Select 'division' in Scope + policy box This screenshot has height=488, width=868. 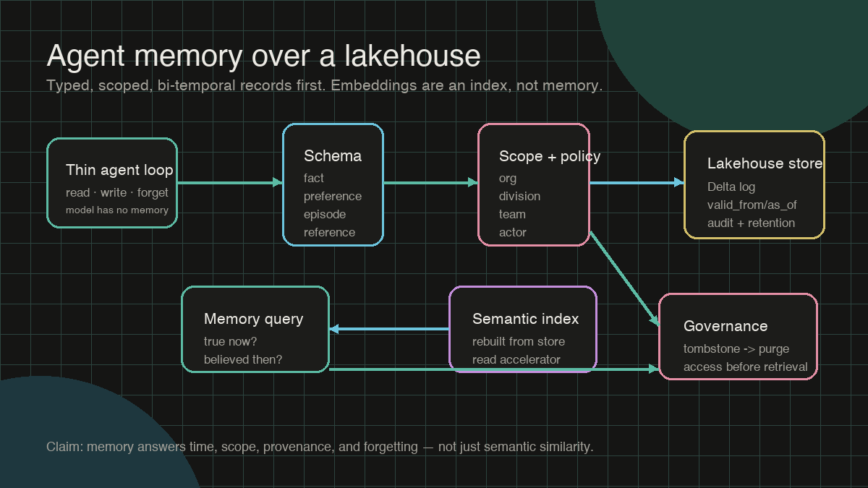(x=519, y=196)
